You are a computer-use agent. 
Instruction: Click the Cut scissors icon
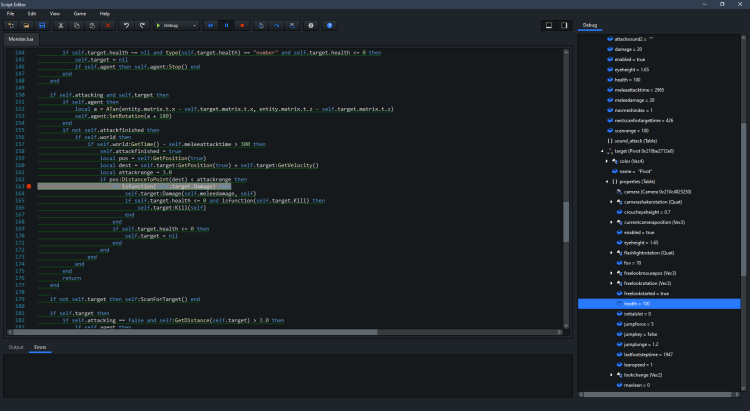pos(60,24)
